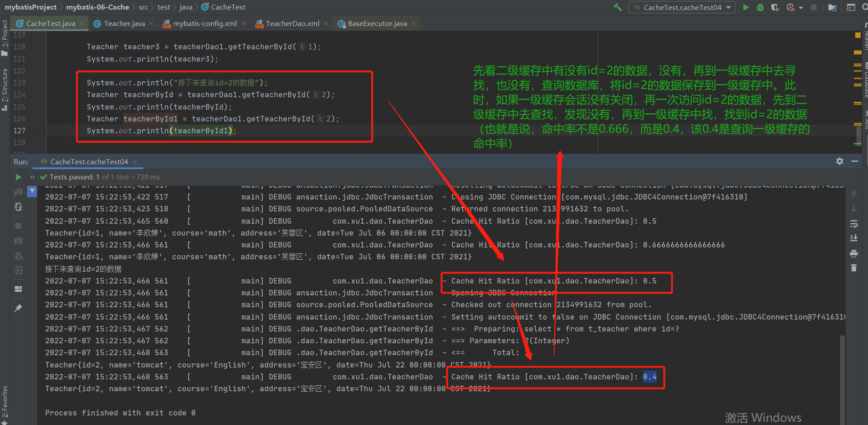Start debugging with the green bug icon
Image resolution: width=868 pixels, height=425 pixels.
click(x=760, y=7)
